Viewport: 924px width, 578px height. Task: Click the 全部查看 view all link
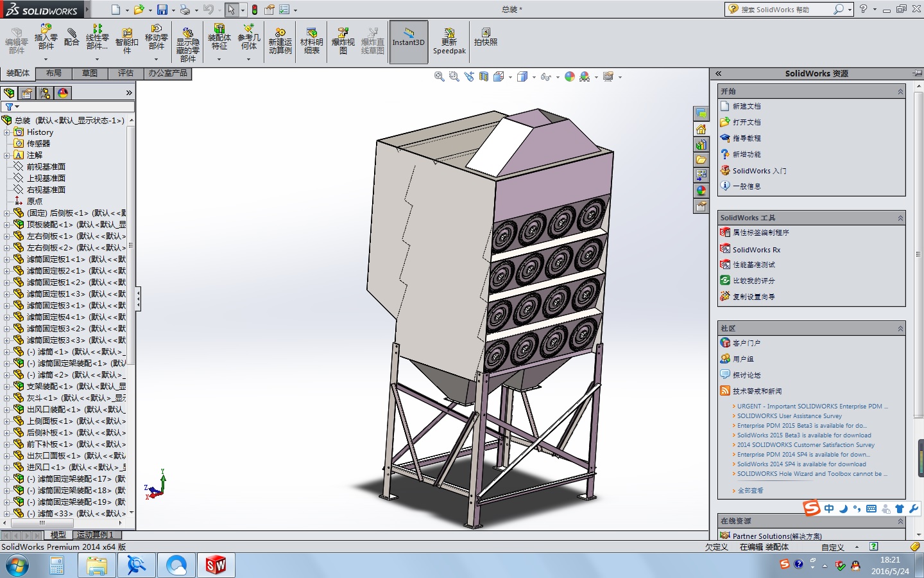(751, 491)
